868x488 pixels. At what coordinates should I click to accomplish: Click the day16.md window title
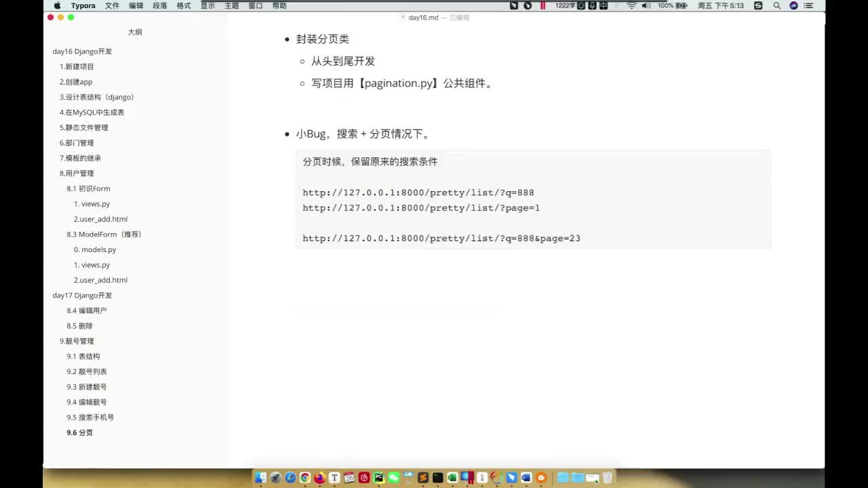click(x=423, y=18)
